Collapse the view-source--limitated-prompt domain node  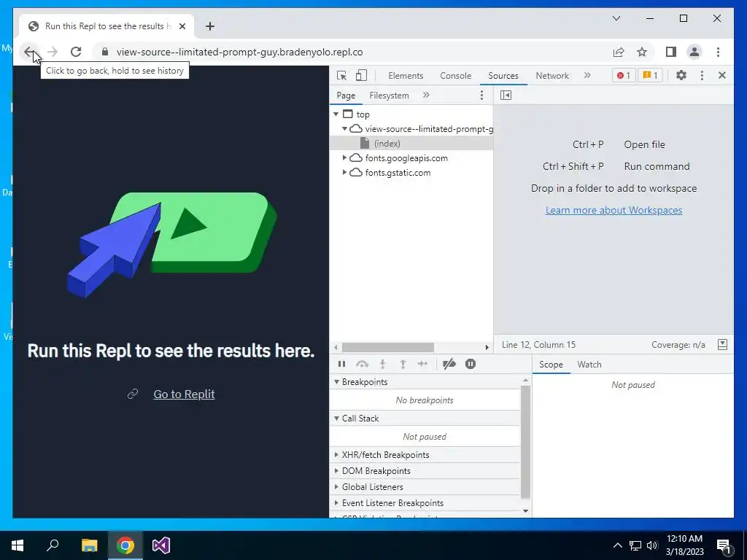click(344, 128)
